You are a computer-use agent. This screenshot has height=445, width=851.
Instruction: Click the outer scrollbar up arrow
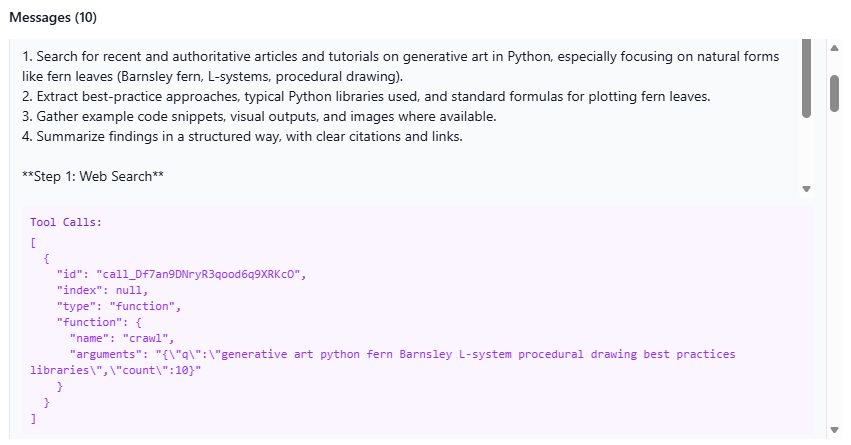click(834, 48)
